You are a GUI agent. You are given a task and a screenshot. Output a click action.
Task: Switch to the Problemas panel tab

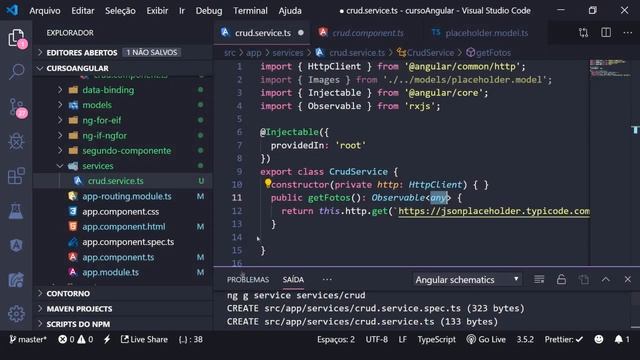(x=248, y=280)
